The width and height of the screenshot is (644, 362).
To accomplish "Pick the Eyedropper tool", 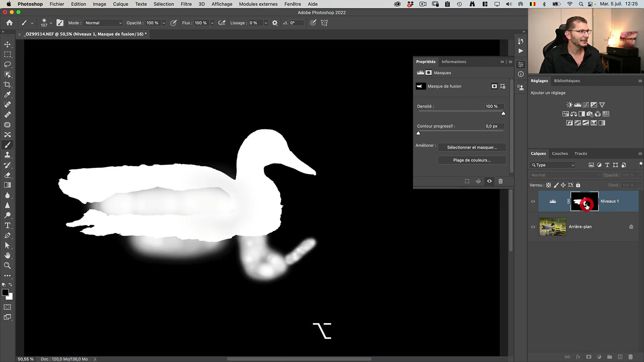I will 7,95.
